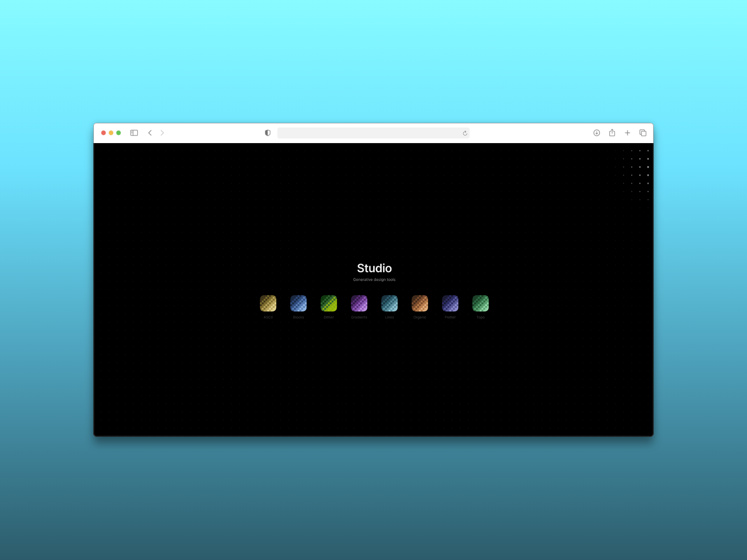Open the Organic tool icon

(x=420, y=303)
